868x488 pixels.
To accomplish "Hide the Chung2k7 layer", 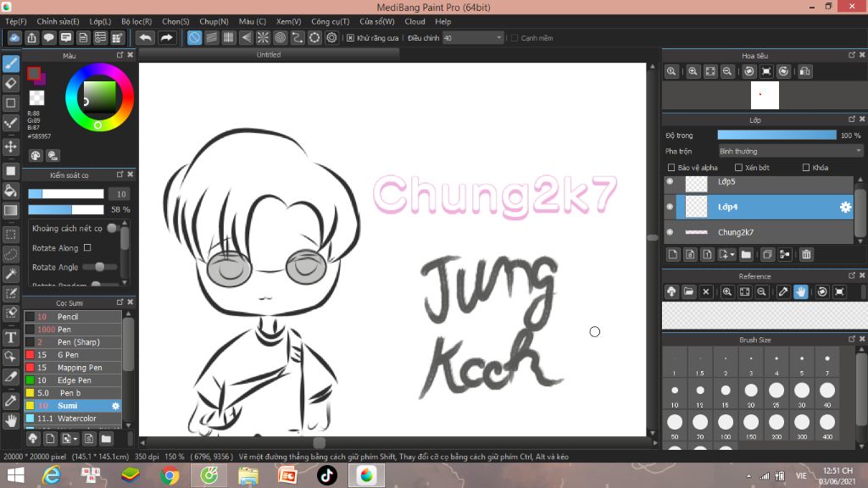I will [x=670, y=232].
